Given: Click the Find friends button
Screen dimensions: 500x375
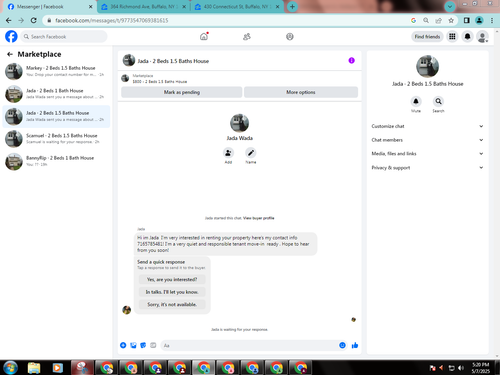Looking at the screenshot, I should tap(427, 37).
